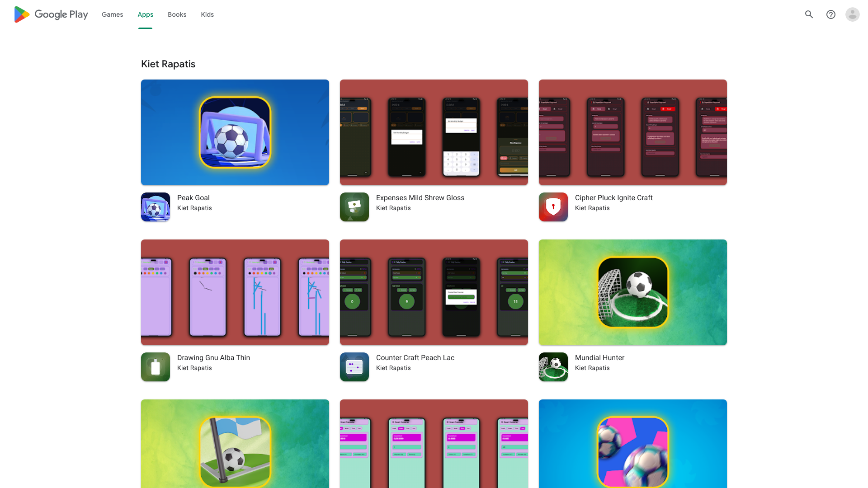Open Expenses Mild Shrew Gloss app icon
Viewport: 868px width, 488px height.
tap(354, 207)
